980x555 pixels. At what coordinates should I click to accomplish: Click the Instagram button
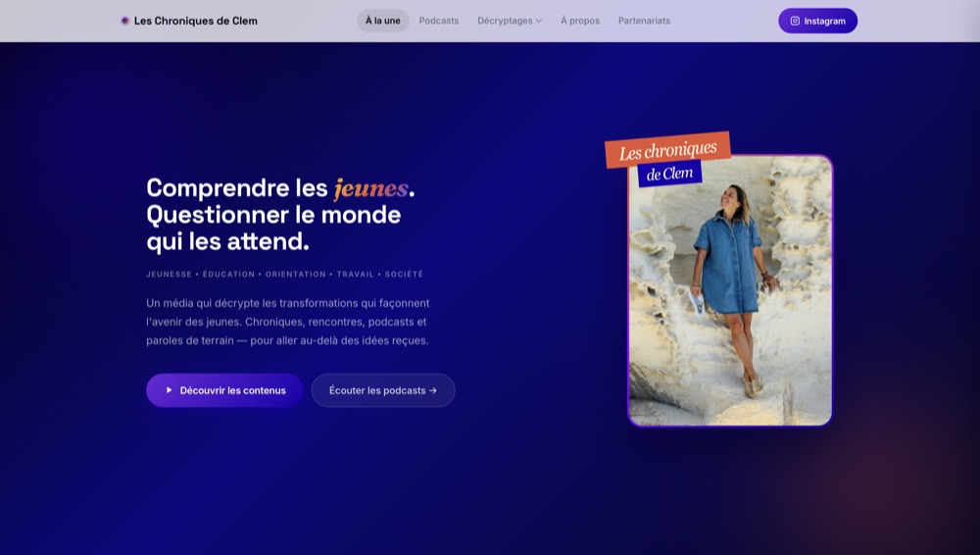point(817,21)
